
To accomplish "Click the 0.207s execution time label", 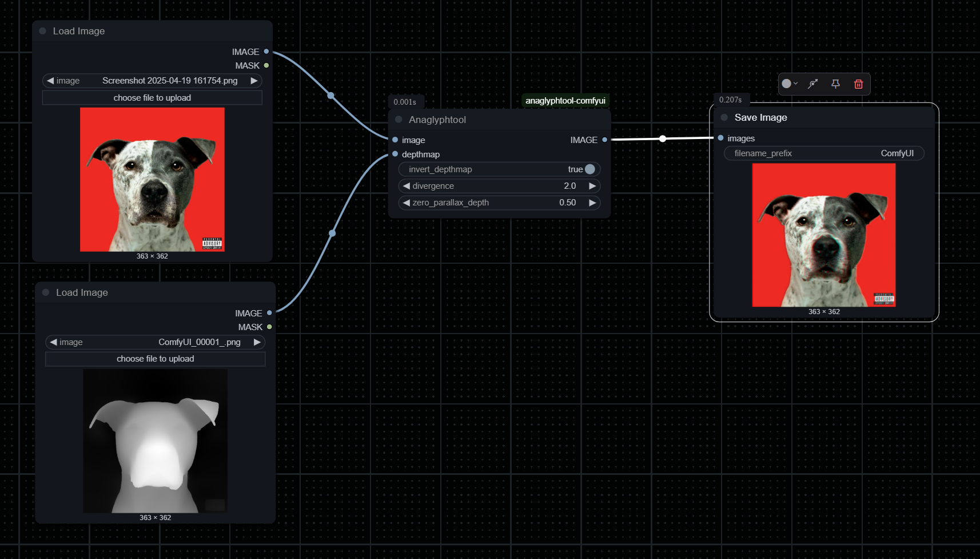I will click(x=731, y=100).
